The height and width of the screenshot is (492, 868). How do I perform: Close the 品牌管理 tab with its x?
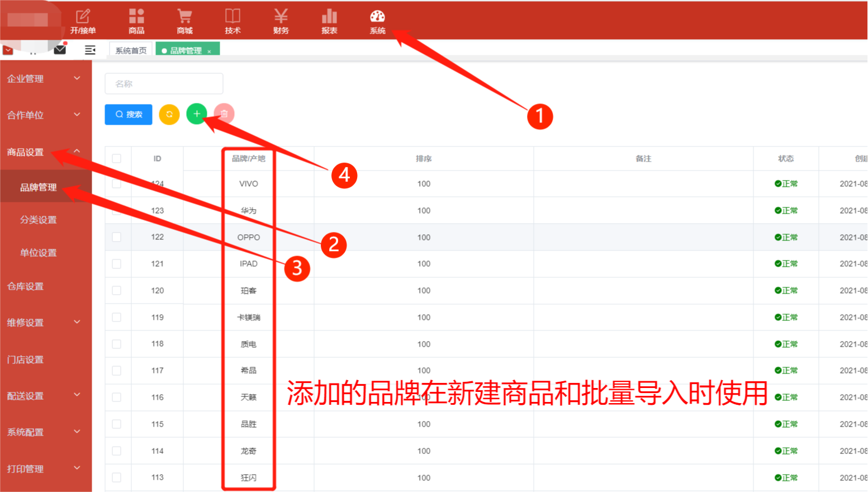[210, 51]
